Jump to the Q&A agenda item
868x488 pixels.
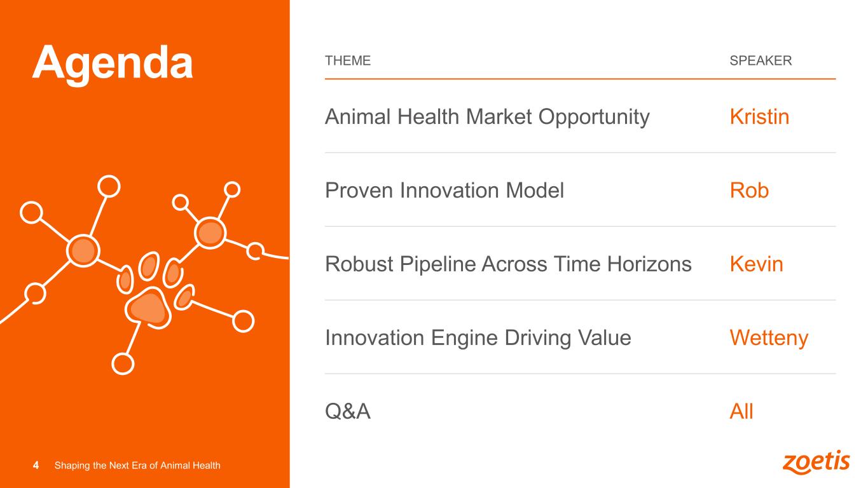point(348,412)
